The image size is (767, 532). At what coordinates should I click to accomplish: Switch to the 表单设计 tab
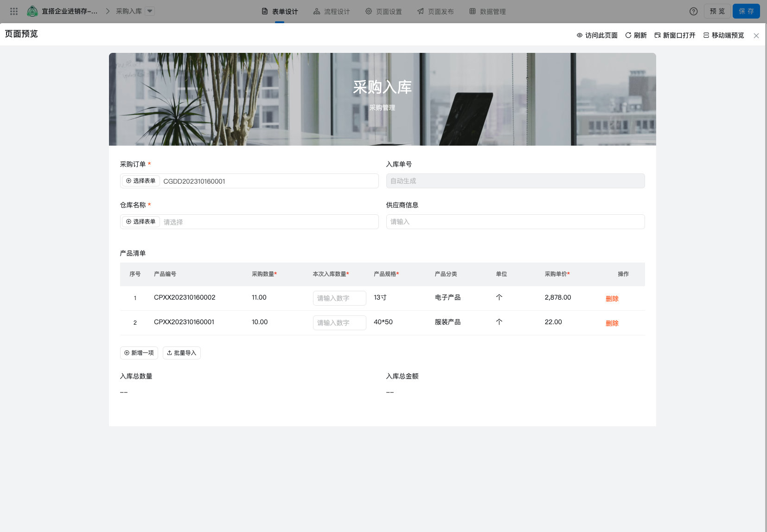click(x=280, y=12)
